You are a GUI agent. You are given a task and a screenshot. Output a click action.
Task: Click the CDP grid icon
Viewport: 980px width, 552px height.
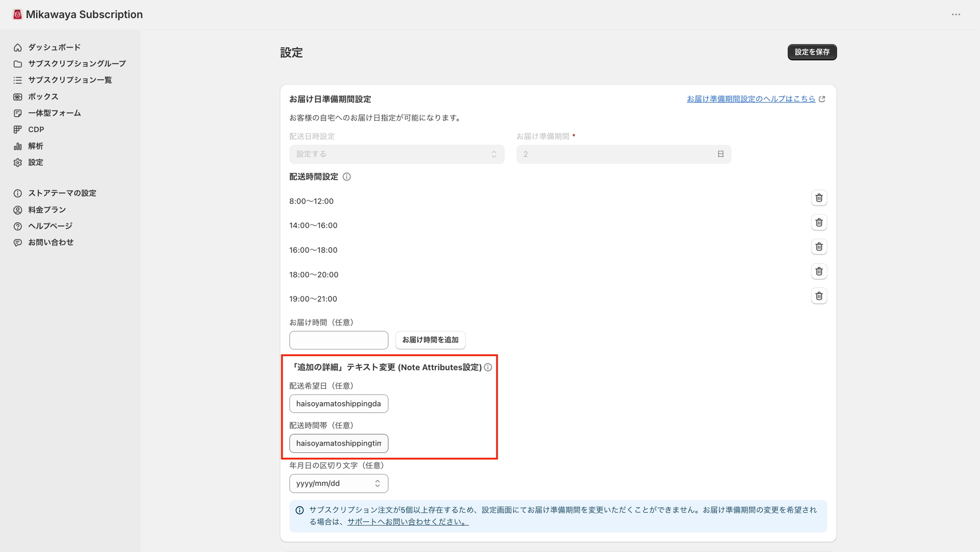pyautogui.click(x=18, y=129)
